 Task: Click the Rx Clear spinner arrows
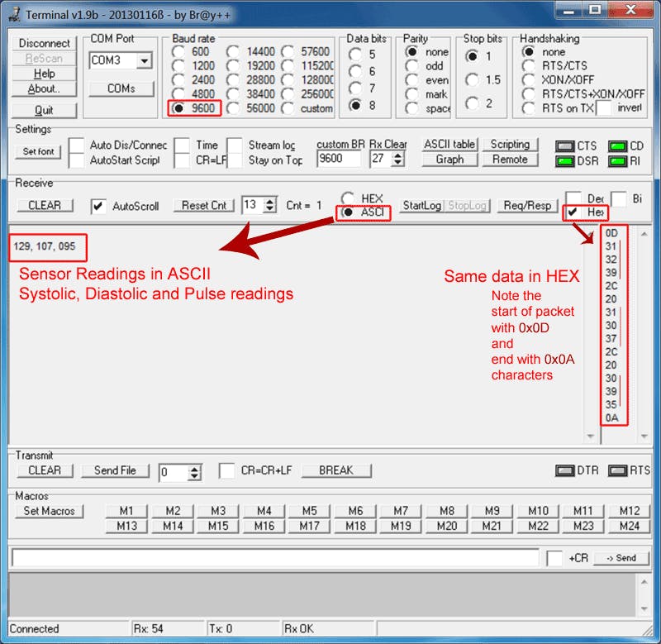coord(397,159)
